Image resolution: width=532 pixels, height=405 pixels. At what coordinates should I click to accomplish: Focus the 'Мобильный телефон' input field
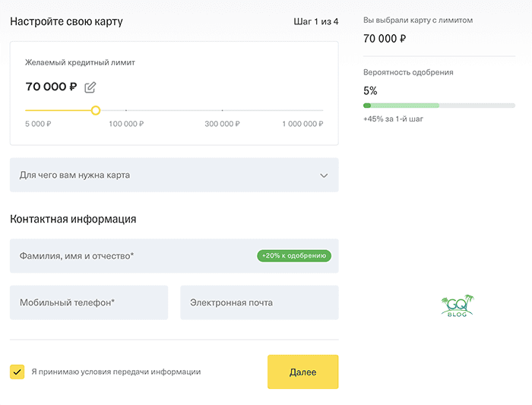89,302
